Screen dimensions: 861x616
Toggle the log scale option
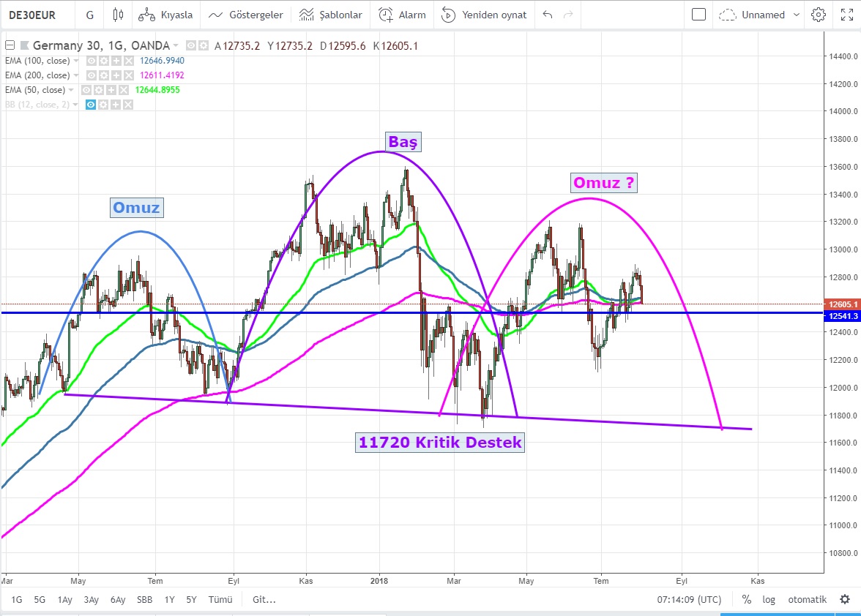coord(769,599)
